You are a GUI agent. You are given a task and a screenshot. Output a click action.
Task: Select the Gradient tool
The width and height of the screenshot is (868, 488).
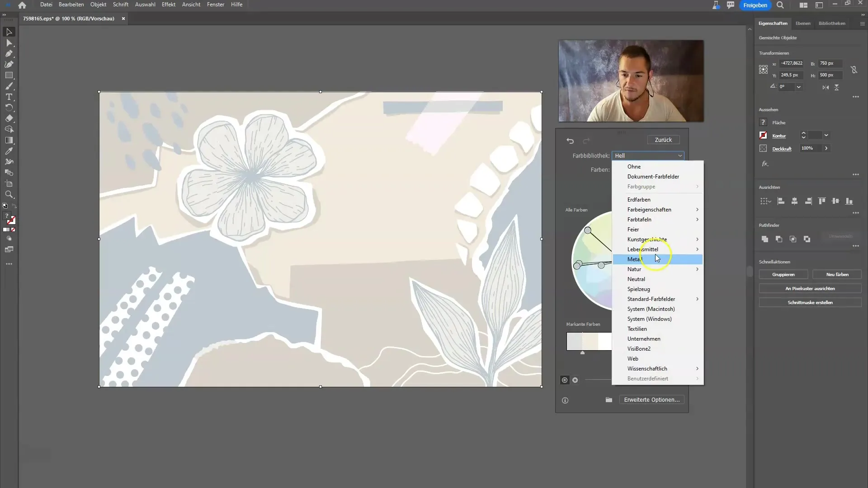tap(9, 141)
